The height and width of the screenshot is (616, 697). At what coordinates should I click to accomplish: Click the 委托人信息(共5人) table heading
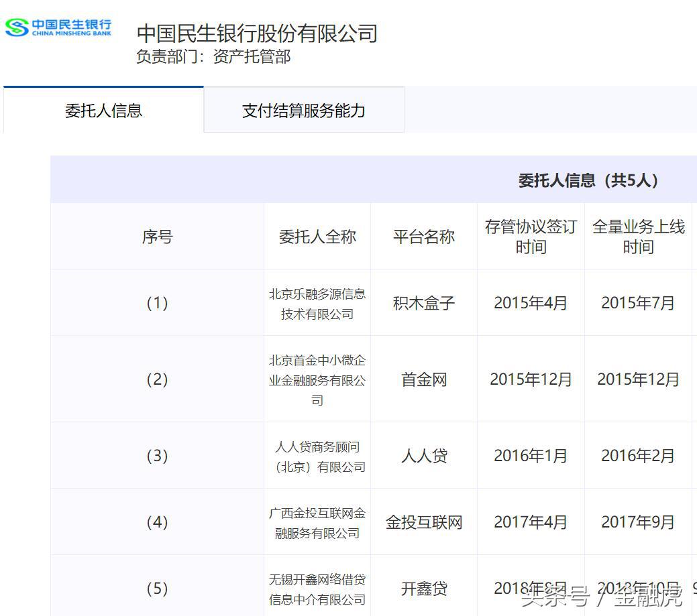tap(588, 180)
